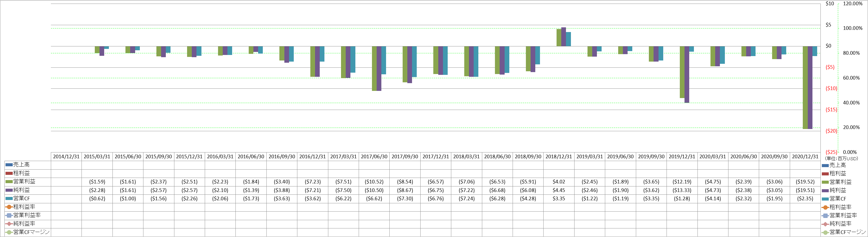Screen dimensions: 868x237
Task: Select 粗利益率 entry in the right-side legend
Action: 837,207
